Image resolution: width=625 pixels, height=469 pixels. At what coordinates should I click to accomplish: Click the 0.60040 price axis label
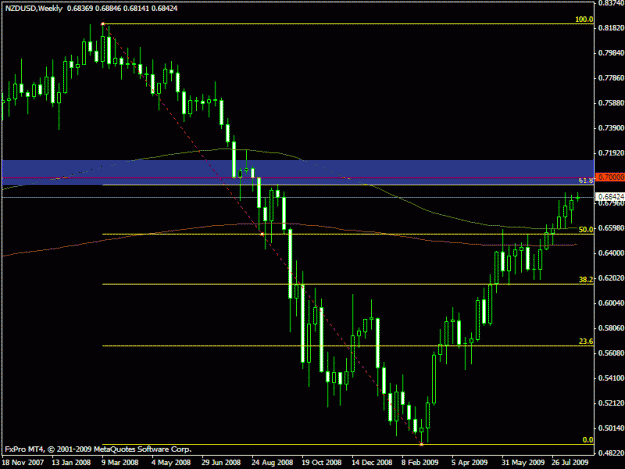[x=611, y=303]
